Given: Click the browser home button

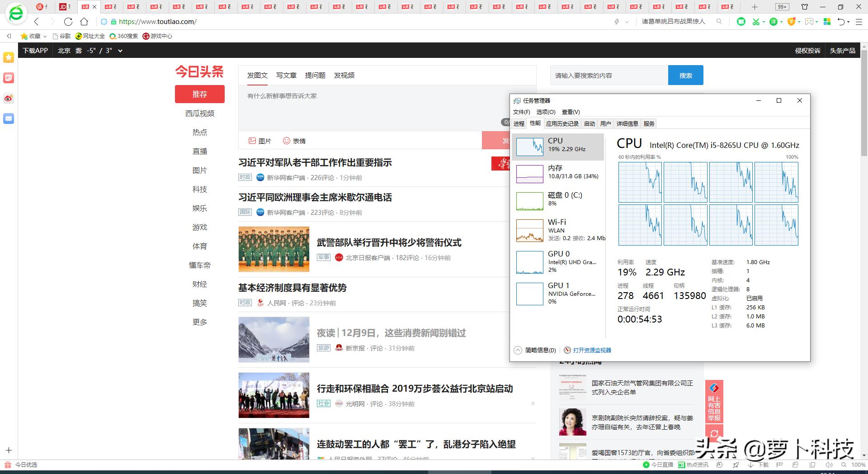Looking at the screenshot, I should 84,22.
